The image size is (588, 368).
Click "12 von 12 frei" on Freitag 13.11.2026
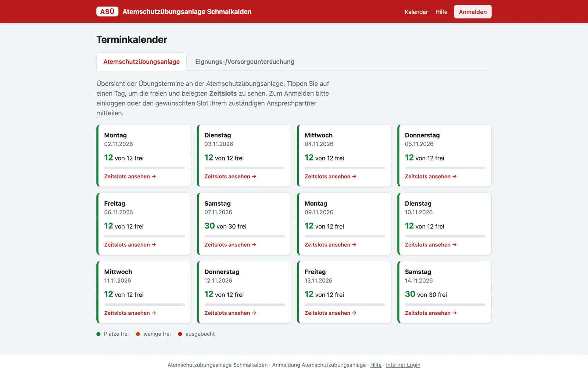324,294
